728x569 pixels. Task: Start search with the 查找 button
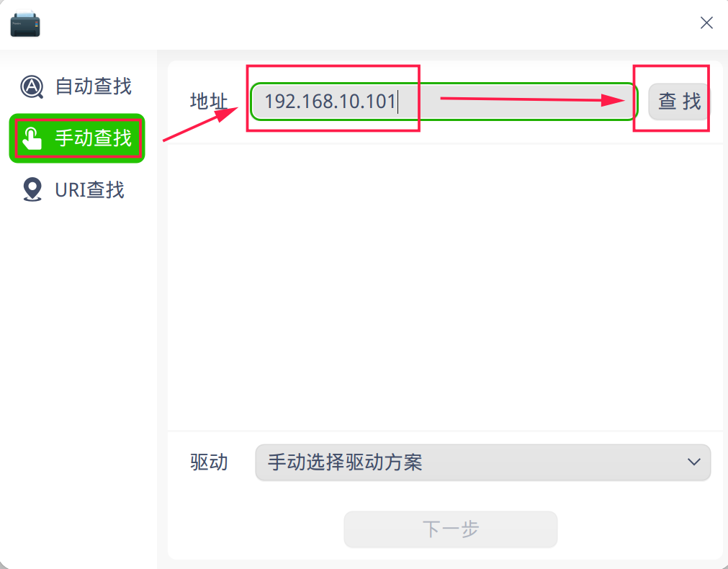click(679, 102)
